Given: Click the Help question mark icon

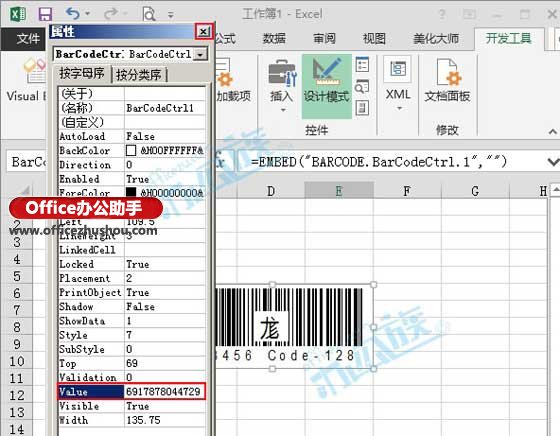Looking at the screenshot, I should pos(442,15).
